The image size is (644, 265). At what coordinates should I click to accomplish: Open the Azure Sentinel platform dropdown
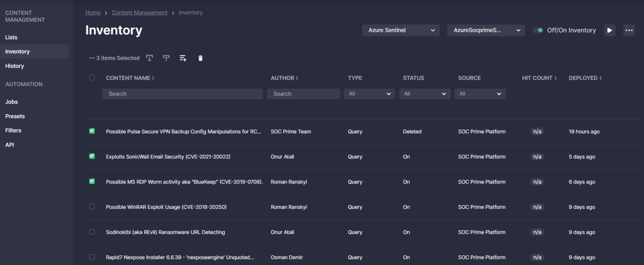(400, 30)
